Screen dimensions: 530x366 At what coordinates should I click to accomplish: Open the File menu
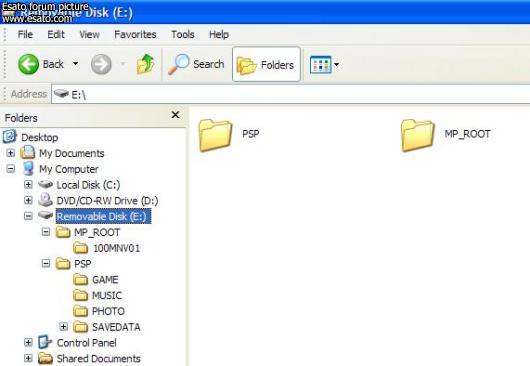pyautogui.click(x=25, y=34)
